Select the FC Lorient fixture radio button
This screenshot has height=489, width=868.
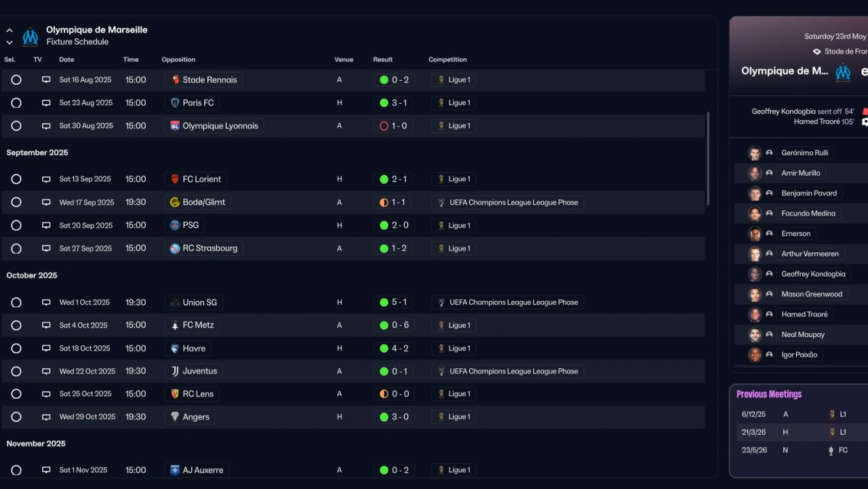16,179
